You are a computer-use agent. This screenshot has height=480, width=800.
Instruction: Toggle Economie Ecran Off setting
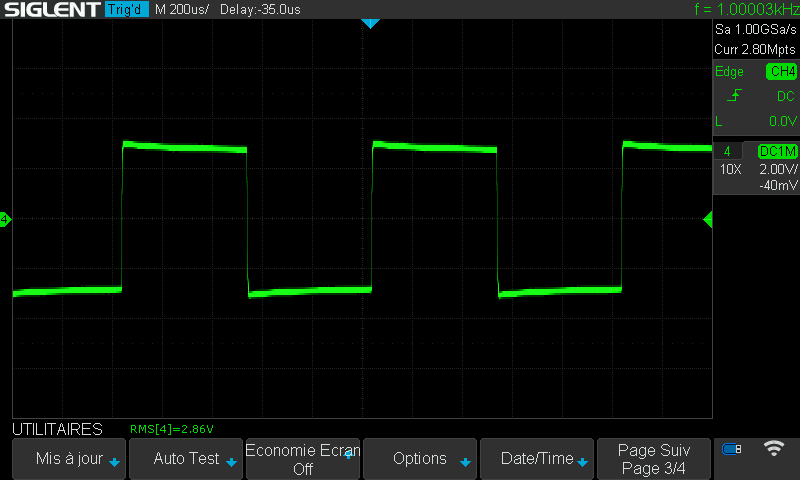click(x=304, y=459)
